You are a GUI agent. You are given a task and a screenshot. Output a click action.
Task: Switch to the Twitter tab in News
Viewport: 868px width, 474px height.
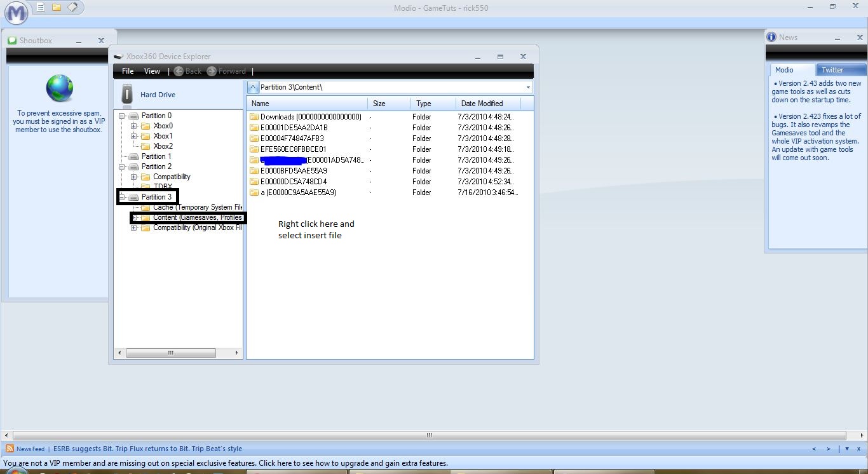point(840,70)
